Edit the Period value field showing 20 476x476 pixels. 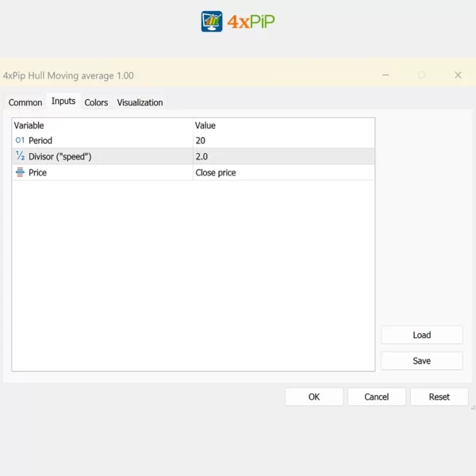click(283, 140)
